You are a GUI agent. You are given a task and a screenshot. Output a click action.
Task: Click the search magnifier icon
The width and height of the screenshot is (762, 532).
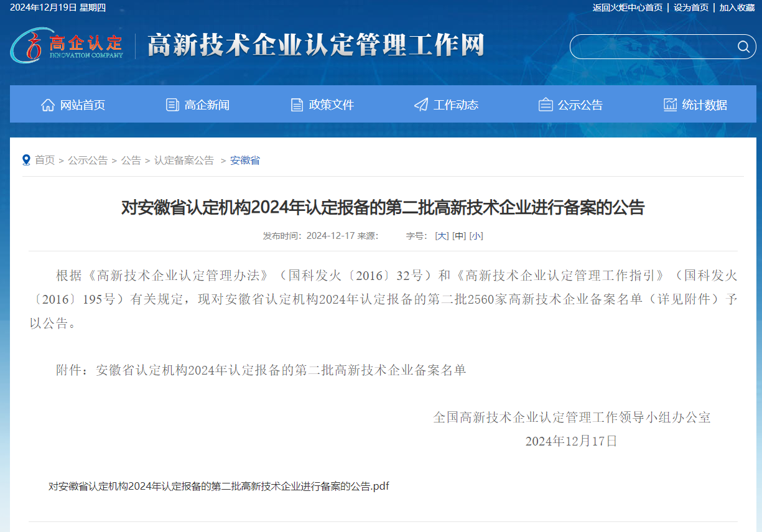[x=743, y=47]
